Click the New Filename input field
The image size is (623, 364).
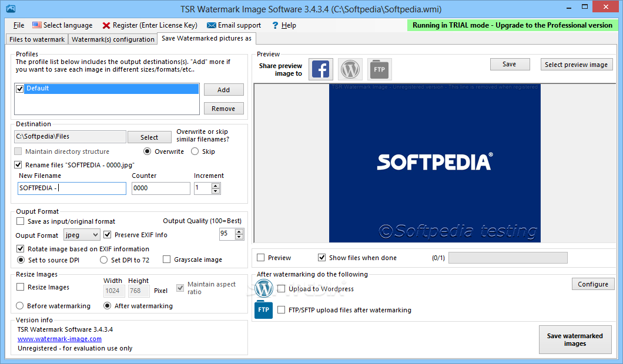(x=72, y=188)
